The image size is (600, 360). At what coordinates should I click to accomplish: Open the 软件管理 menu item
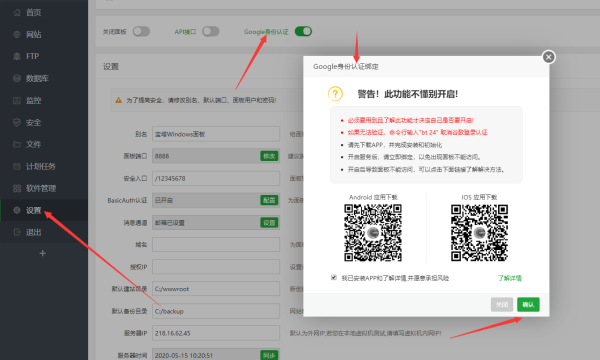tap(41, 188)
